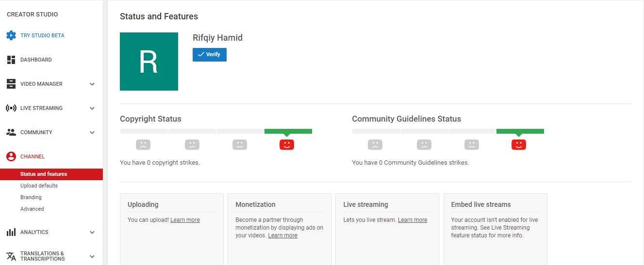
Task: Click text You have 0 Community Guidelines strikes
Action: (411, 163)
